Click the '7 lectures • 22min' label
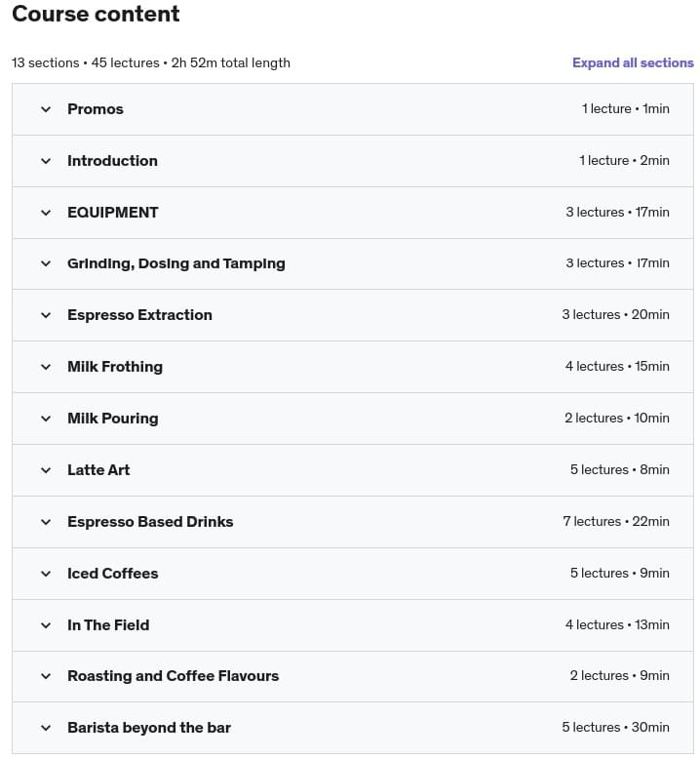Image resolution: width=700 pixels, height=760 pixels. point(616,522)
